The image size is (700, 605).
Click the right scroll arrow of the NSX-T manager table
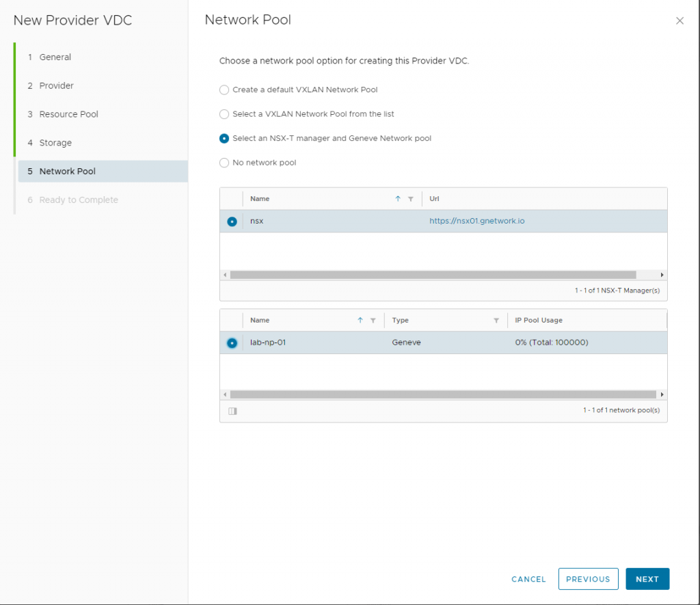(x=662, y=275)
